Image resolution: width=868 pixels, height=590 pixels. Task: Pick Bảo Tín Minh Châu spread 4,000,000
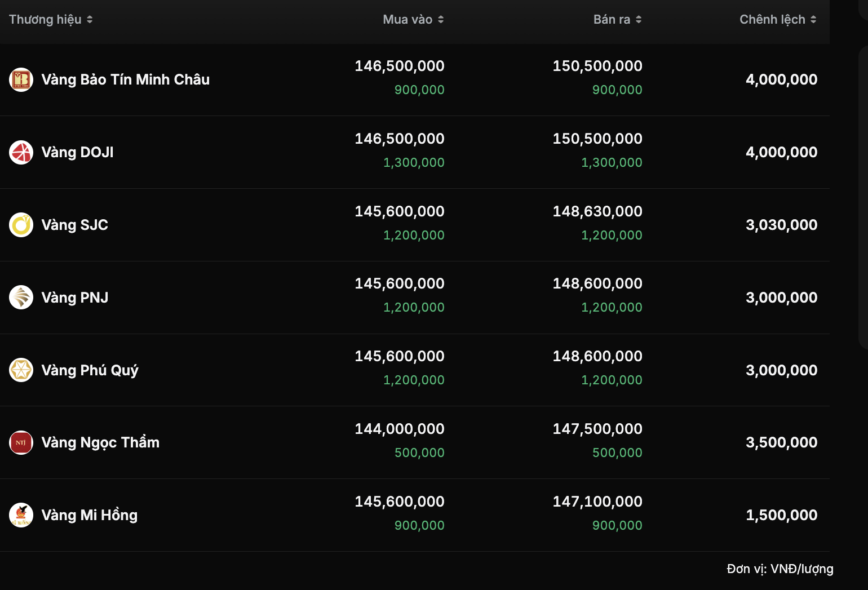click(782, 79)
